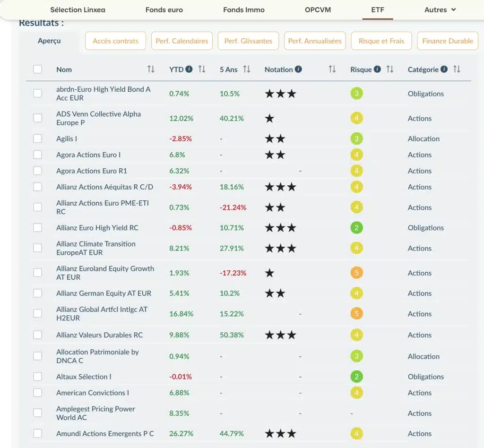484x448 pixels.
Task: Show Risque et Frais view
Action: pos(381,41)
